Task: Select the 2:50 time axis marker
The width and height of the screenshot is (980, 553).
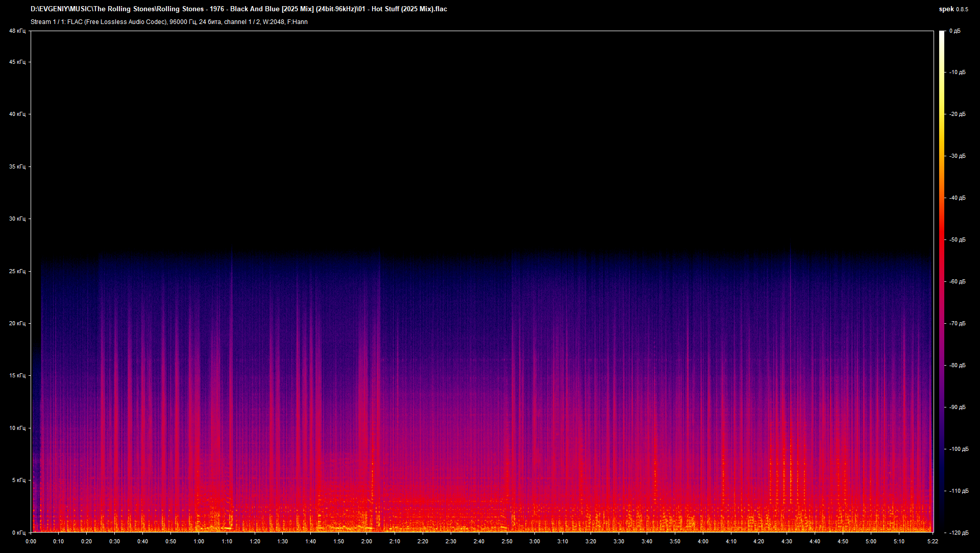Action: coord(506,541)
